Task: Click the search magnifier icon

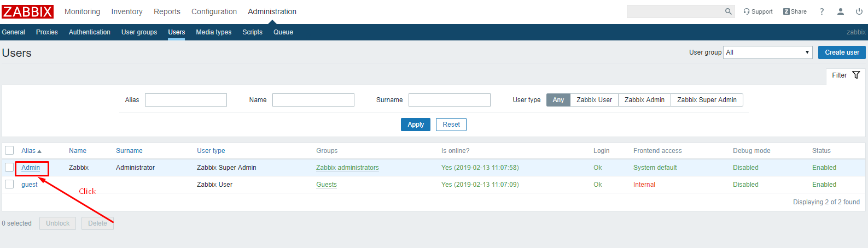Action: (728, 11)
